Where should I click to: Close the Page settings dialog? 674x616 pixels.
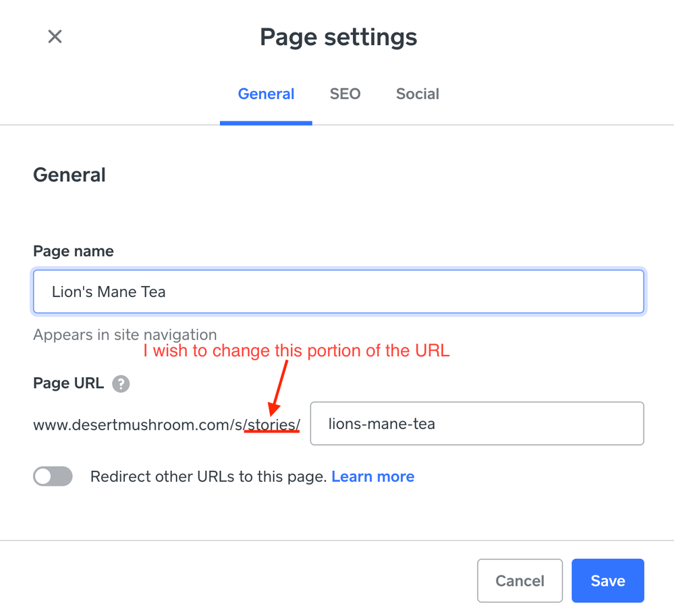tap(55, 36)
